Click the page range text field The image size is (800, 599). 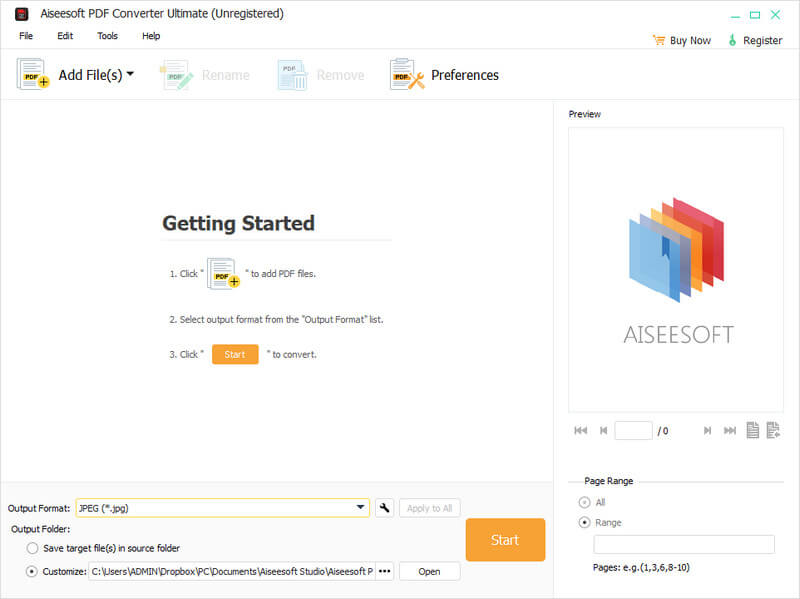point(684,544)
